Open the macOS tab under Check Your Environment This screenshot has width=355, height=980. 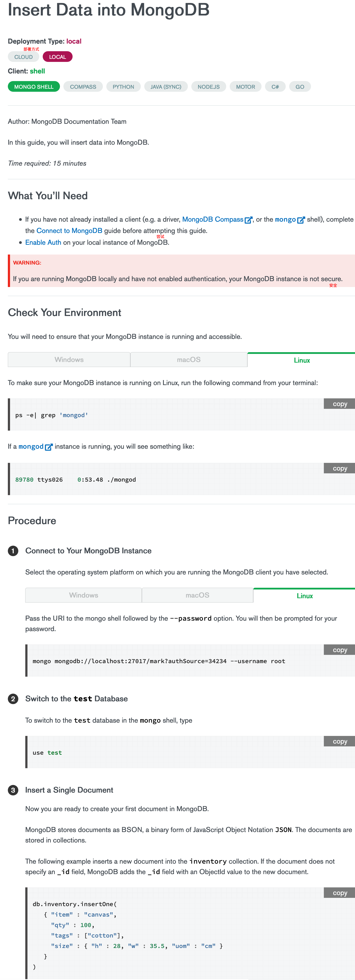click(189, 360)
